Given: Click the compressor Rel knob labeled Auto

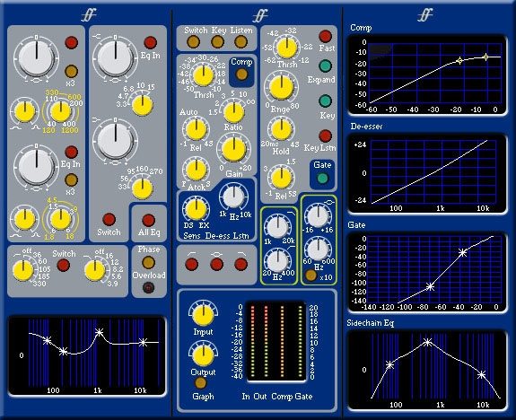Looking at the screenshot, I should coord(197,130).
